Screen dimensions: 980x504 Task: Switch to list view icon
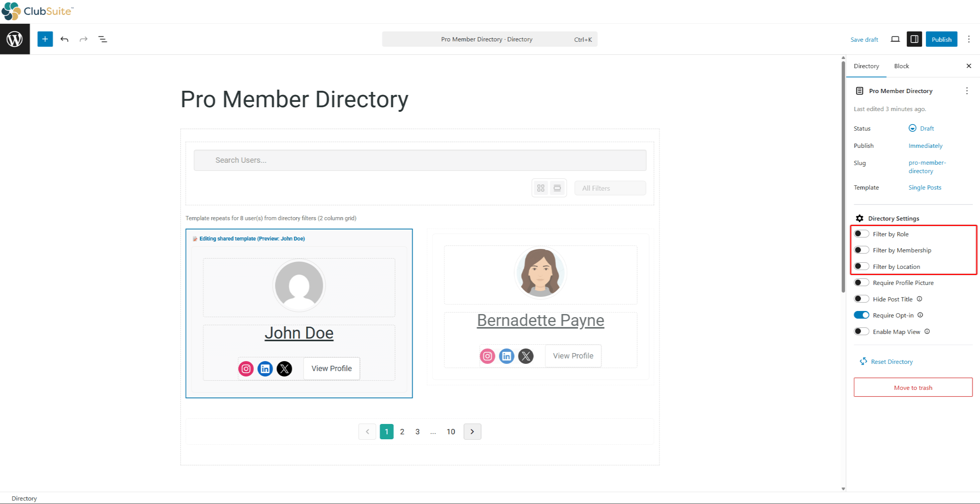point(557,188)
